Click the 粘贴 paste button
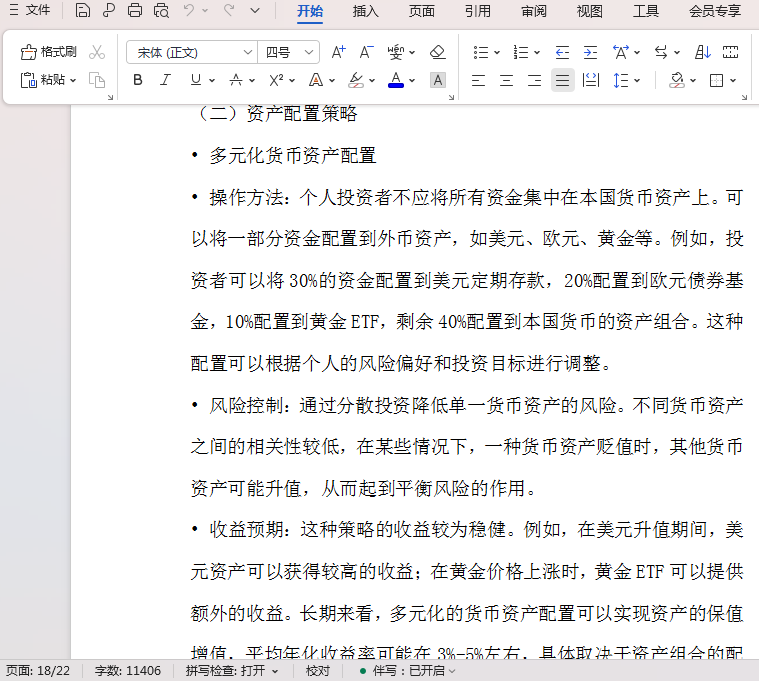The height and width of the screenshot is (681, 759). click(x=43, y=80)
